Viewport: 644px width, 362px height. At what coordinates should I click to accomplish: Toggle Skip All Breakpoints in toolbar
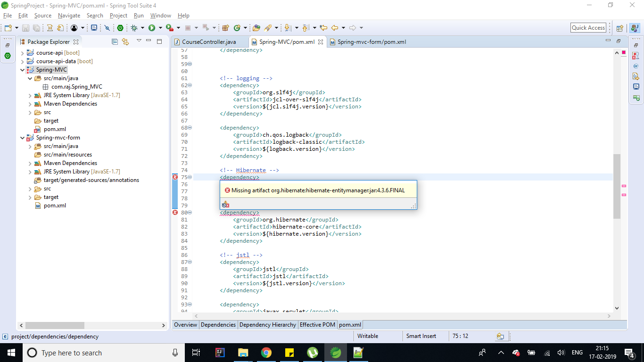point(107,28)
